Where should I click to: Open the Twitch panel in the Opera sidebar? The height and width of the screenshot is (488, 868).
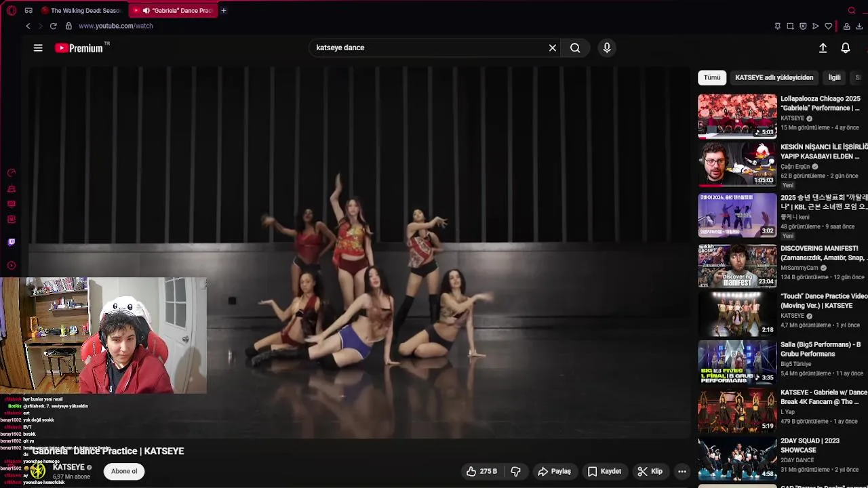coord(12,242)
